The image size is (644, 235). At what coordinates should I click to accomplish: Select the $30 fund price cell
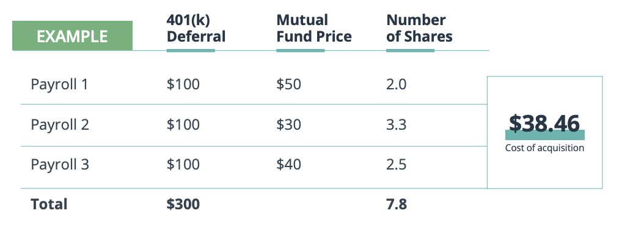289,124
